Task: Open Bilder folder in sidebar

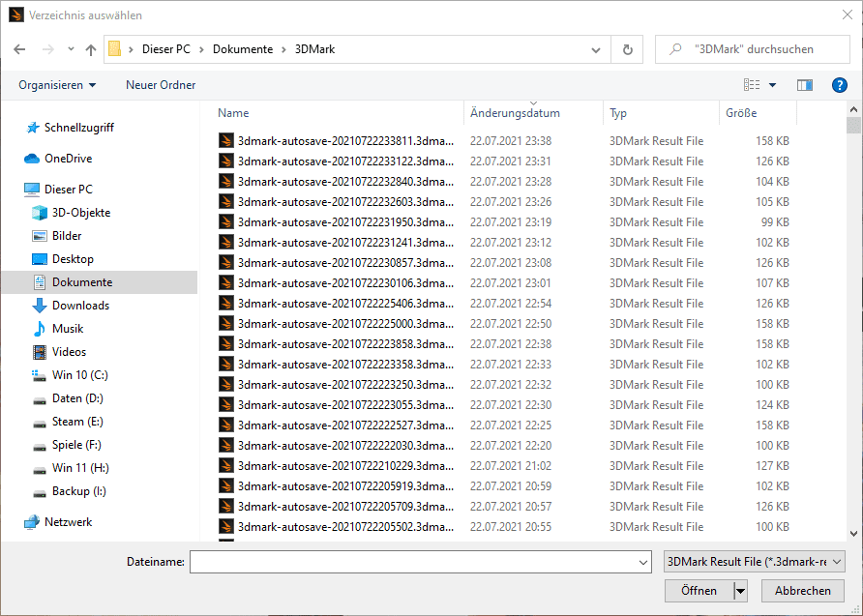Action: click(67, 235)
